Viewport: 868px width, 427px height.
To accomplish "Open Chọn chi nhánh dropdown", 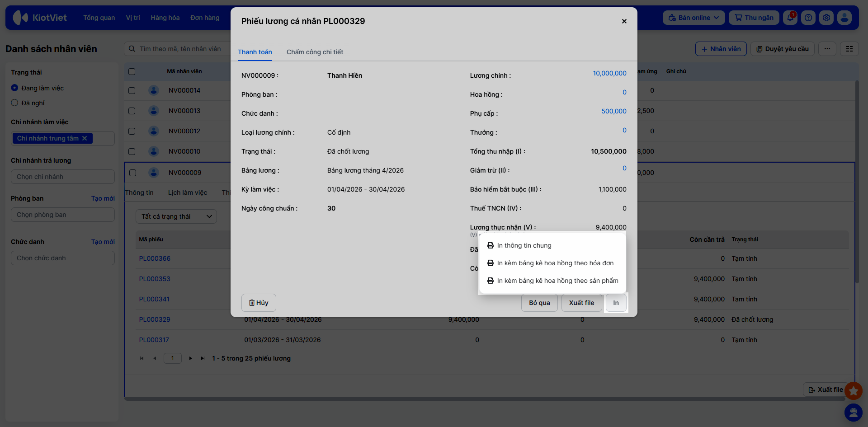I will [63, 177].
